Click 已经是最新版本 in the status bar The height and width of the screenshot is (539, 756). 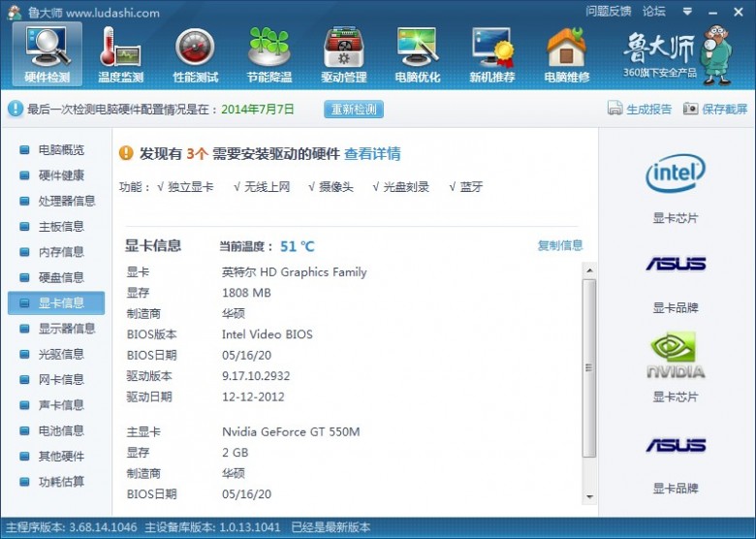point(331,527)
